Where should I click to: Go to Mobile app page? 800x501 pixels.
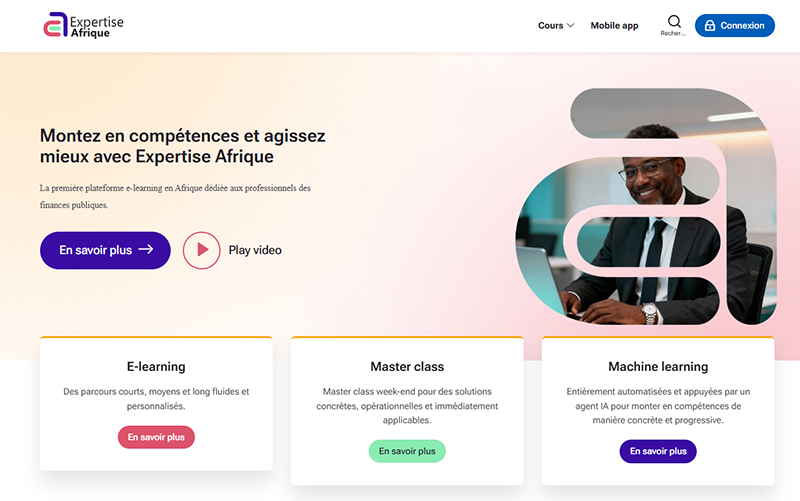(x=614, y=26)
